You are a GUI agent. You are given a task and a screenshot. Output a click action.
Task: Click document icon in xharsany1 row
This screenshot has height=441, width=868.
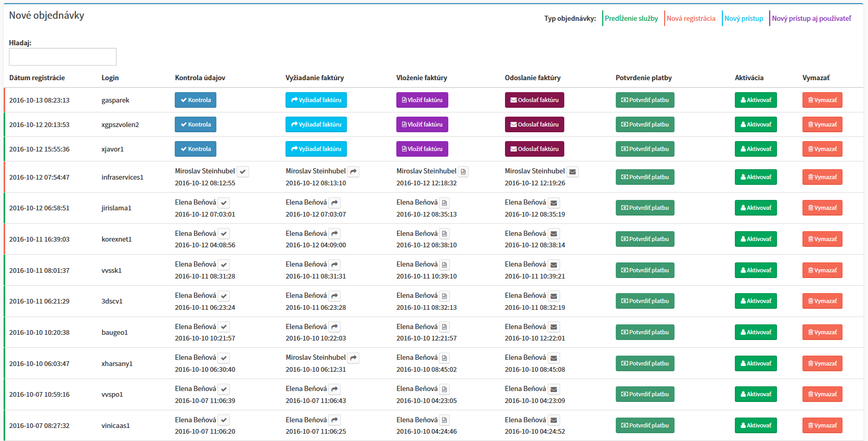[445, 358]
